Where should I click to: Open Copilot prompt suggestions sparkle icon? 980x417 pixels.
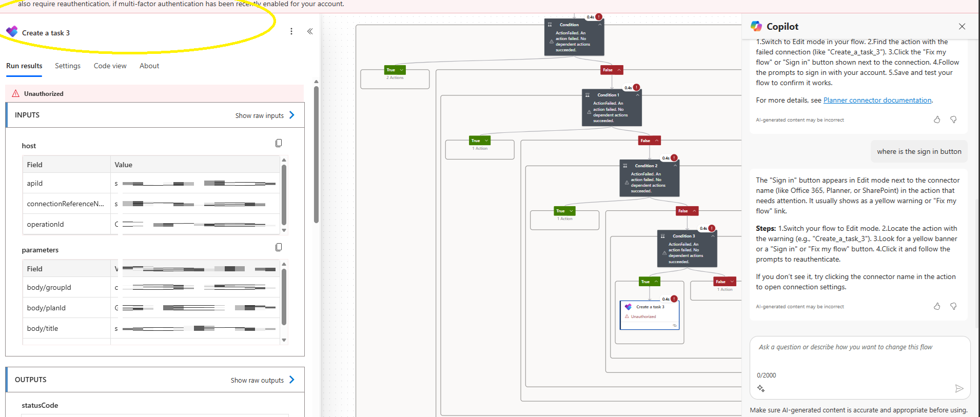tap(761, 388)
